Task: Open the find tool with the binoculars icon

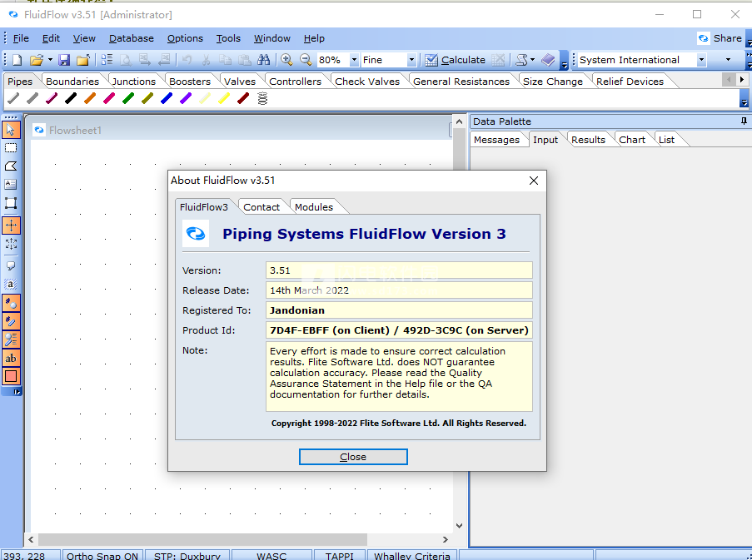Action: 263,60
